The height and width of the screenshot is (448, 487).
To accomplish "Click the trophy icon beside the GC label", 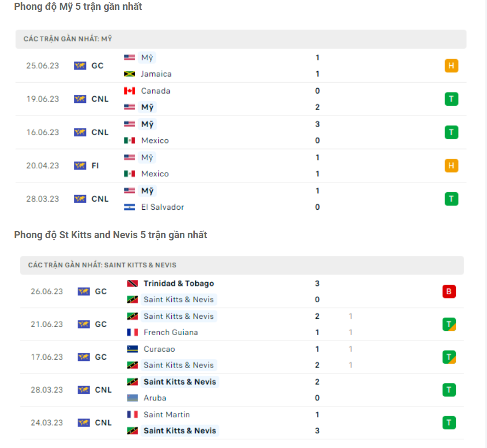I will [81, 65].
